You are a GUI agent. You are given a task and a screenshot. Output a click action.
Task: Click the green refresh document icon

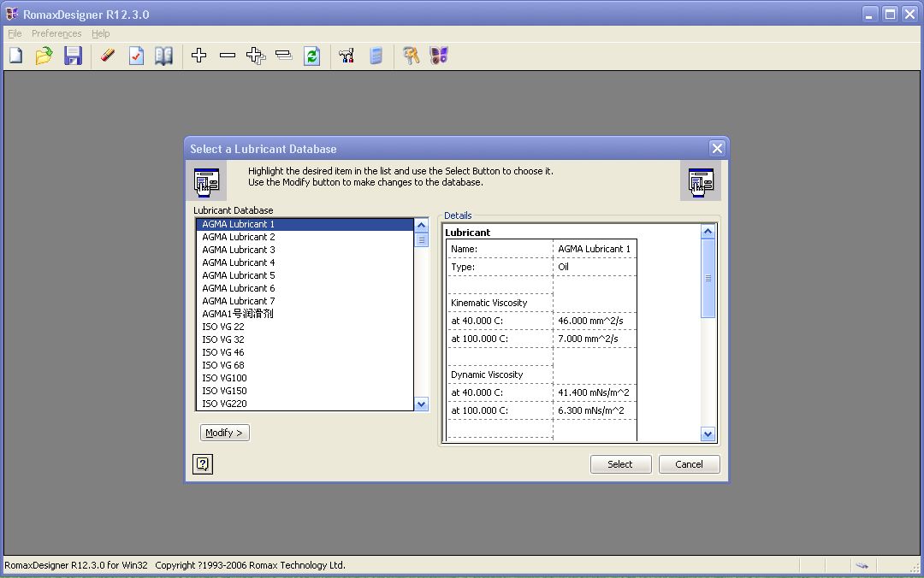click(311, 56)
